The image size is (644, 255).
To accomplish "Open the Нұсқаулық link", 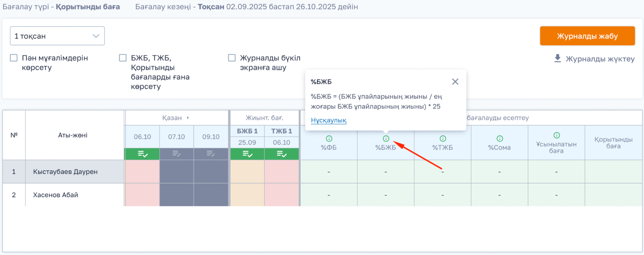I will click(329, 121).
